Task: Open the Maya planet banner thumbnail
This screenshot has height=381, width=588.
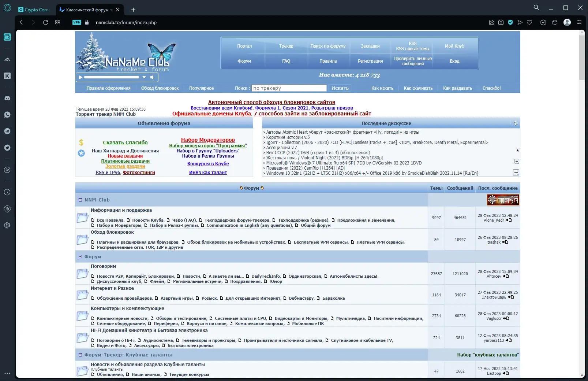Action: coord(503,200)
